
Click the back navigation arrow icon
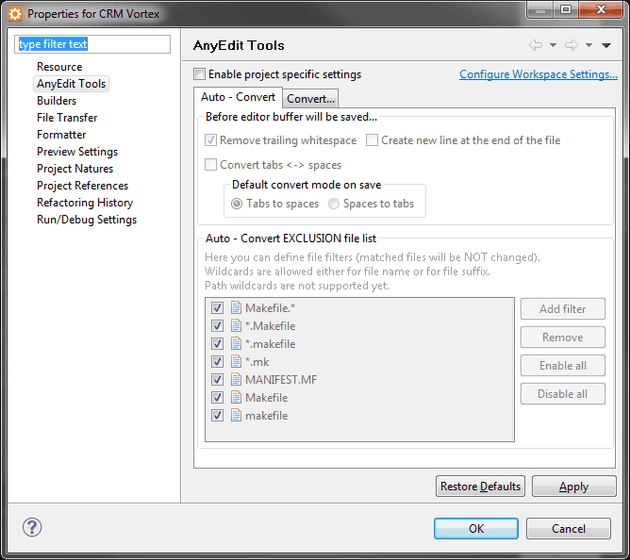click(536, 45)
